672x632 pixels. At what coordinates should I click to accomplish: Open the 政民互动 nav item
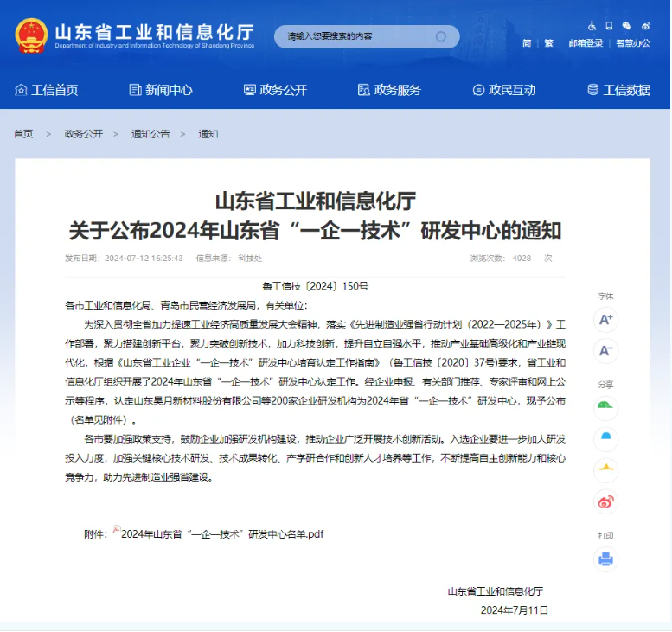(x=504, y=90)
